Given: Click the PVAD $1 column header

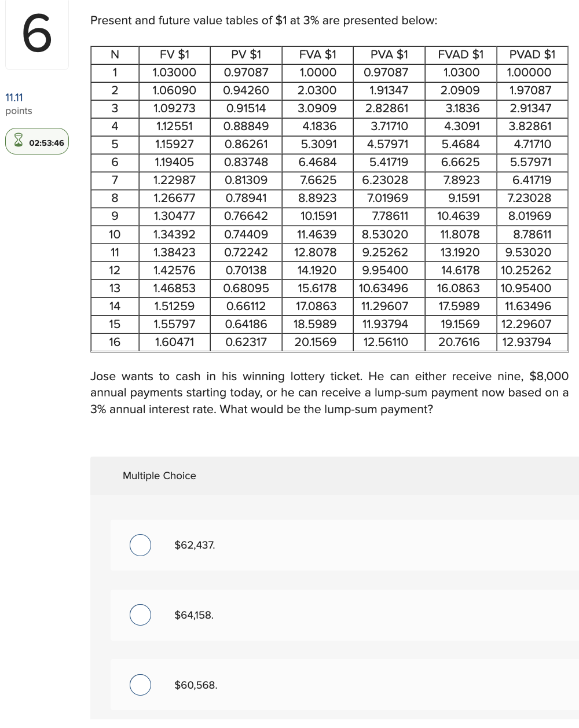Looking at the screenshot, I should [533, 54].
